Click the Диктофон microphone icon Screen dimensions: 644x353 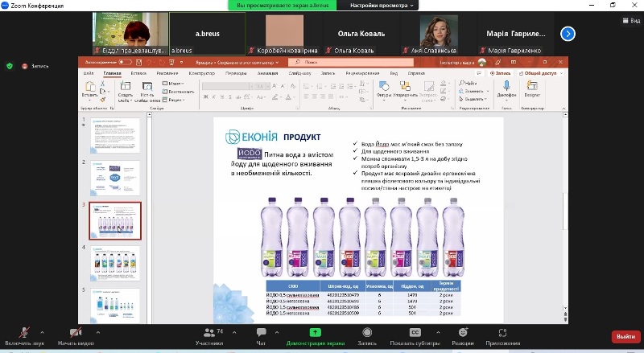507,85
